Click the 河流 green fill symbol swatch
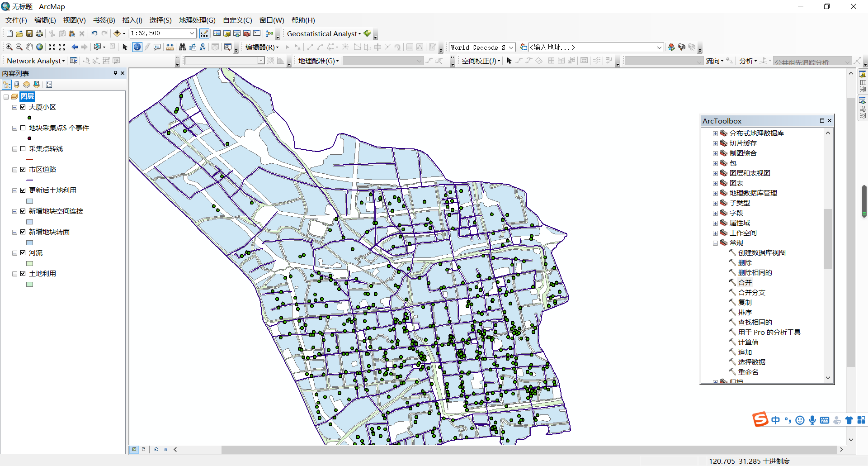Viewport: 868px width, 466px height. coord(30,264)
